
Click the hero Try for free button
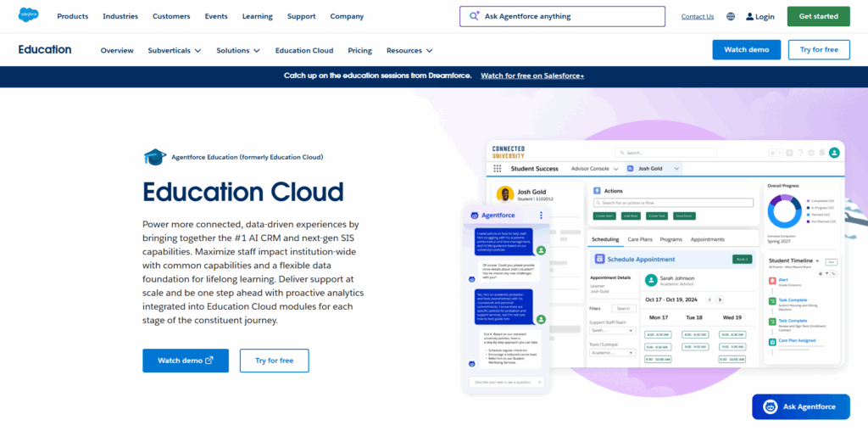(274, 361)
